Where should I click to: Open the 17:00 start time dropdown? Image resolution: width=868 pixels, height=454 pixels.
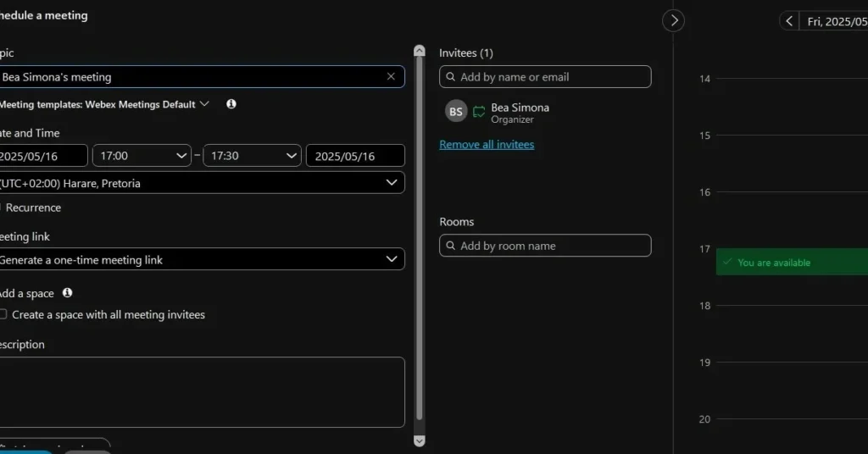pyautogui.click(x=142, y=156)
